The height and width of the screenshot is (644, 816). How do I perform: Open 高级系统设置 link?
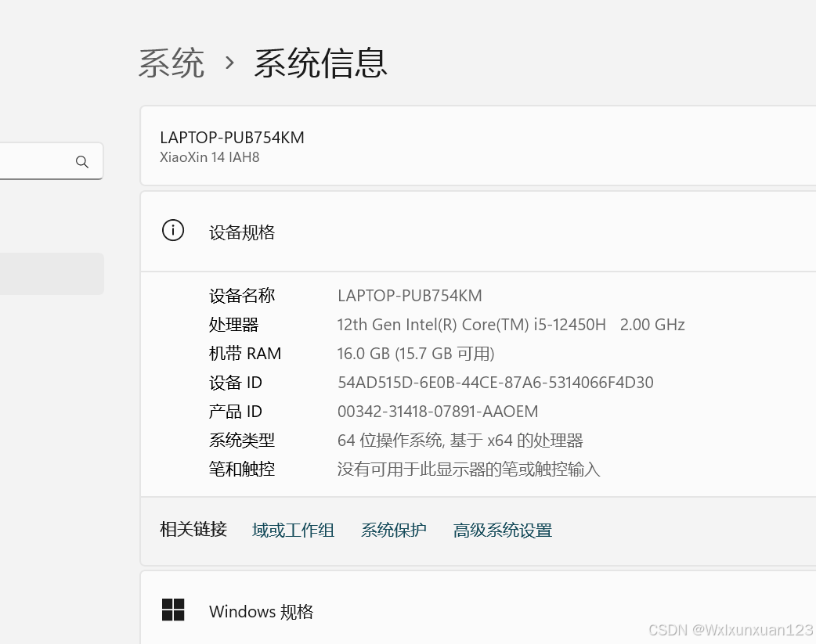point(502,531)
